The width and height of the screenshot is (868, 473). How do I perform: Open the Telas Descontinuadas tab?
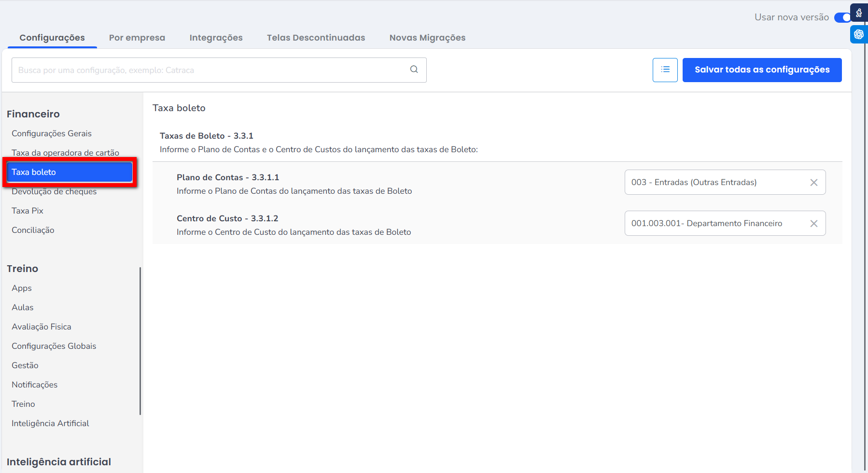tap(316, 38)
